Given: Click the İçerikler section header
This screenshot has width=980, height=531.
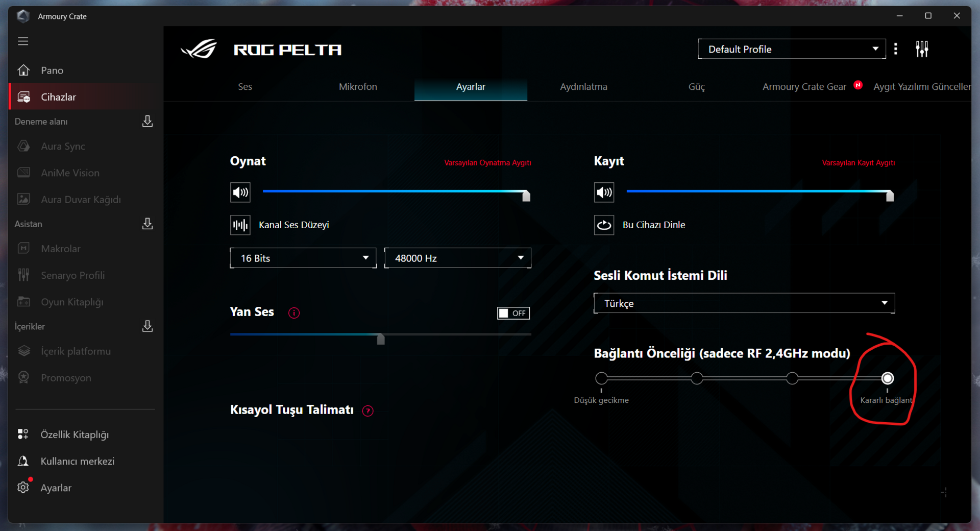Looking at the screenshot, I should 30,326.
